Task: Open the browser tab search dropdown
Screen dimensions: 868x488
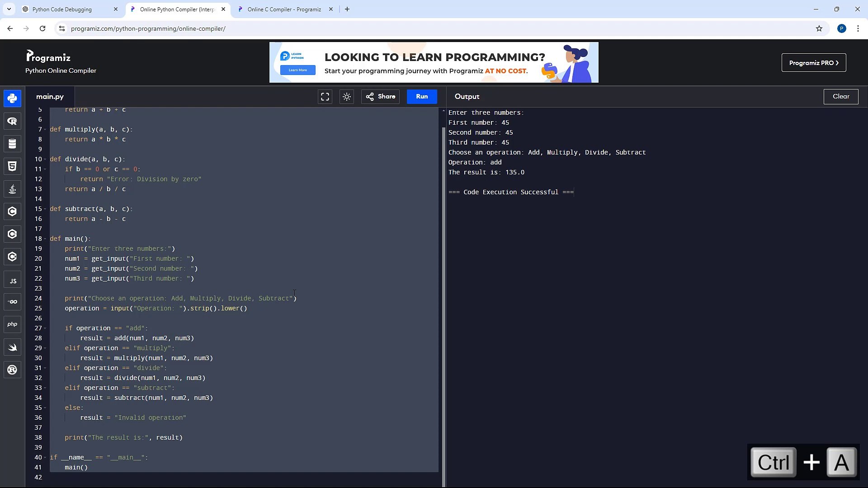Action: (x=9, y=9)
